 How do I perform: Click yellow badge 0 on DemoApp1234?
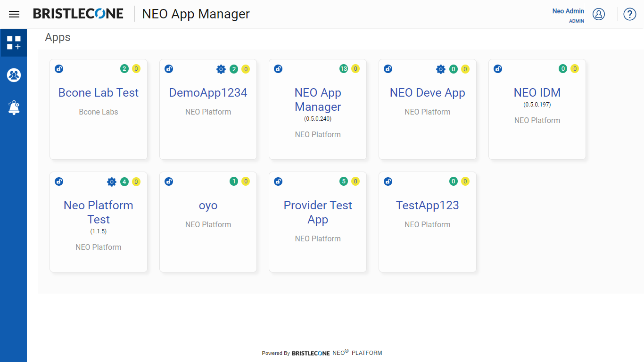[246, 69]
